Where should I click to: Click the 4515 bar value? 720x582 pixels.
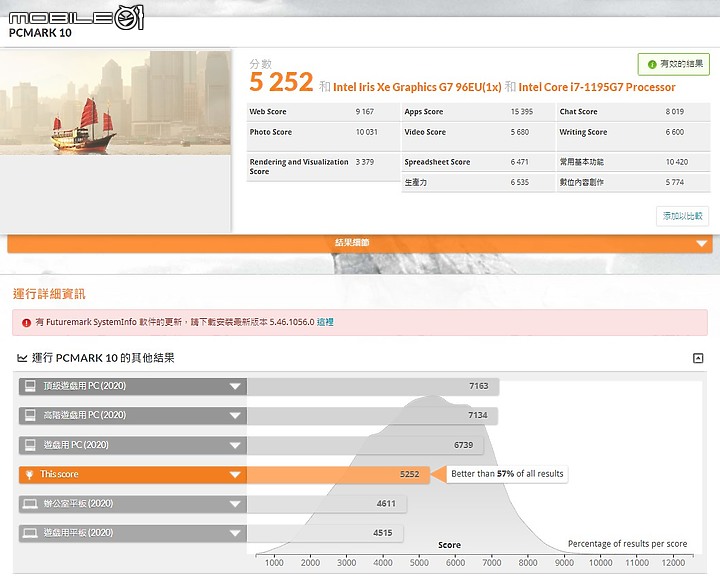[x=382, y=533]
